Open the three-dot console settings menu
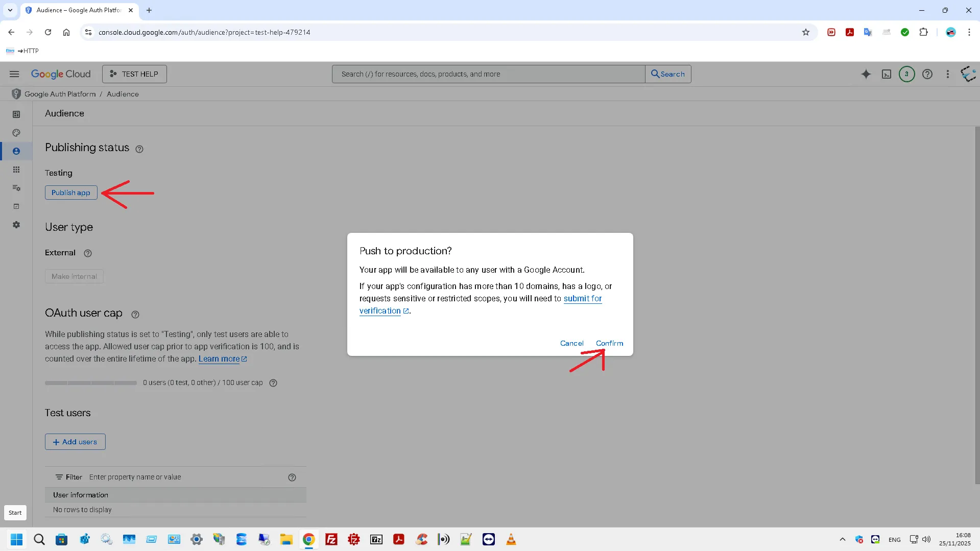Screen dimensions: 980x551 click(947, 74)
